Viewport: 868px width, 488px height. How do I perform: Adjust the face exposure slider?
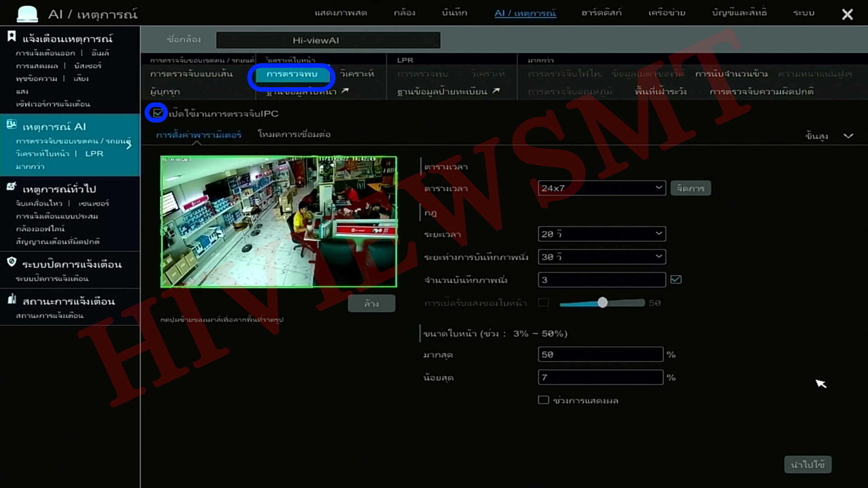pos(602,303)
